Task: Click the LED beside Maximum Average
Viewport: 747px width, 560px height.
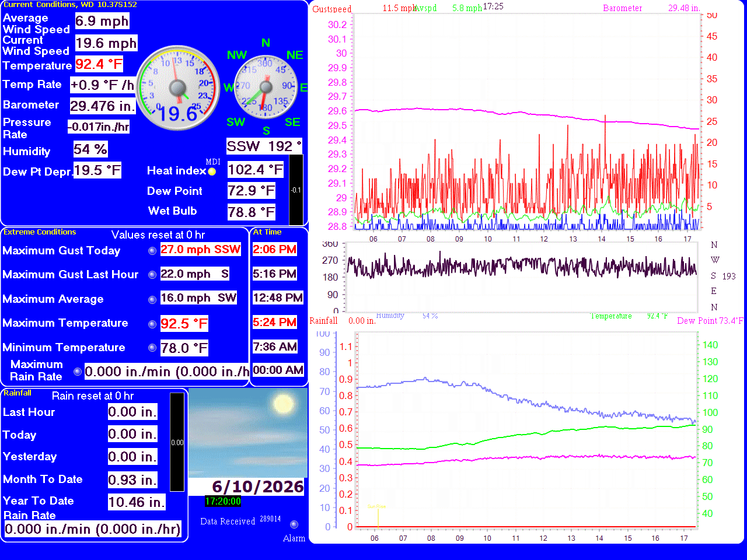Action: tap(152, 299)
